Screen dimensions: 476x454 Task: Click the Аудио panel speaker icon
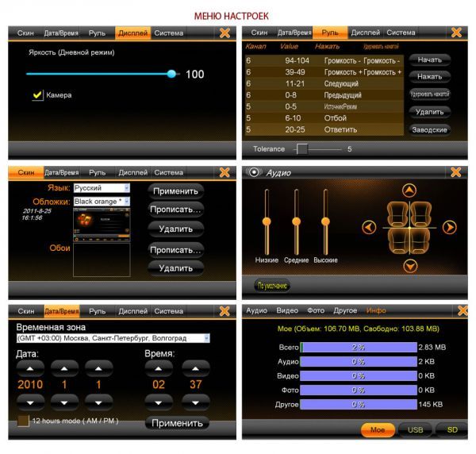[254, 172]
